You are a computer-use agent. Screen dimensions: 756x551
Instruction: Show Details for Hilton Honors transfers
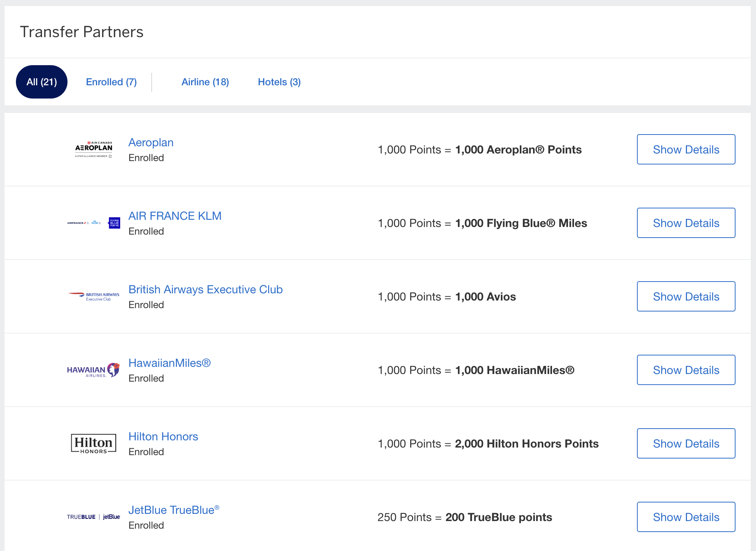pyautogui.click(x=685, y=443)
